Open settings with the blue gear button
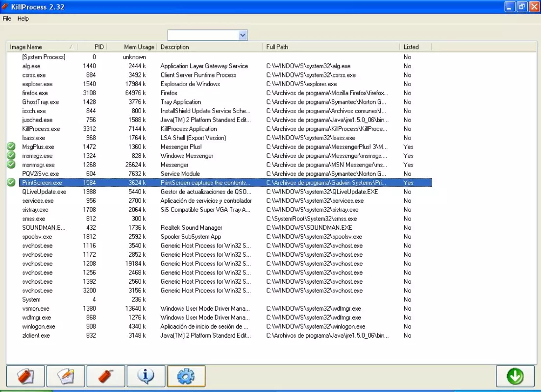Screen dimensions: 541x392 [x=186, y=376]
